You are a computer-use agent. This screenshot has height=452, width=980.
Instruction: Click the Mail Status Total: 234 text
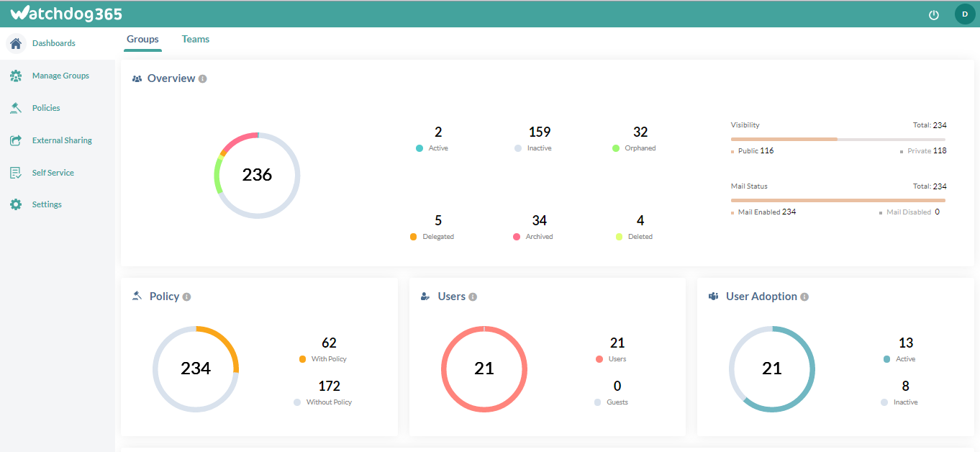click(x=930, y=186)
